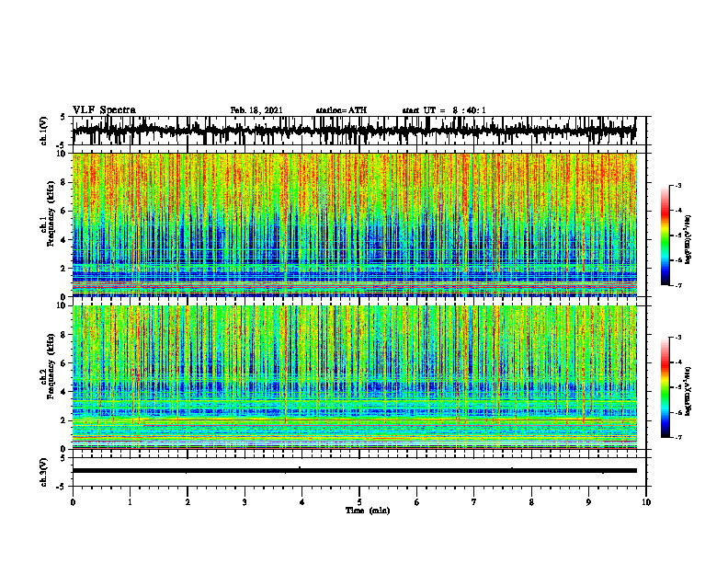
Task: Click the "8" kHz tick on ch.2 frequency axis
Action: click(x=64, y=335)
